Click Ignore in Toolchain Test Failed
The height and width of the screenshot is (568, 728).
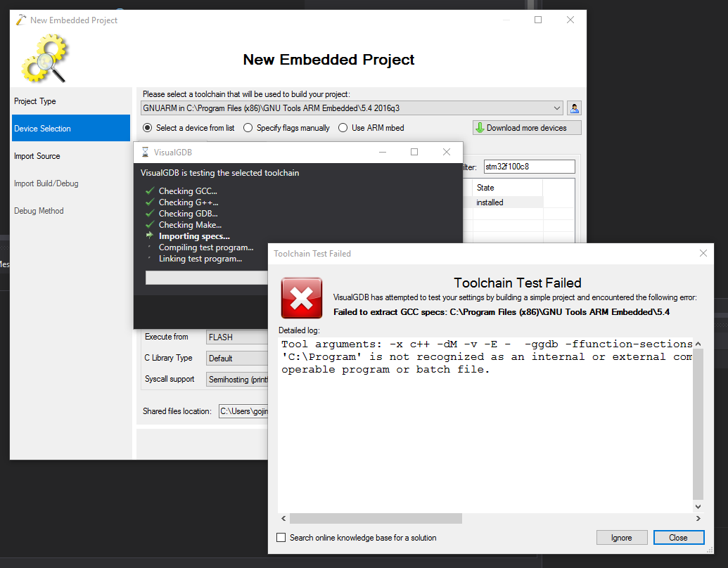click(x=622, y=537)
